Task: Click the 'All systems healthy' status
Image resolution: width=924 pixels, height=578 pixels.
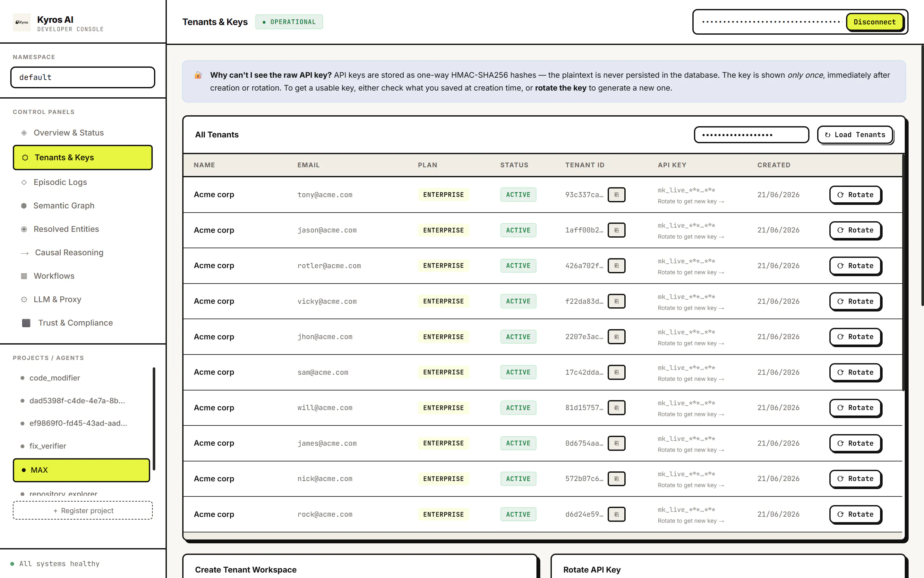Action: [55, 564]
